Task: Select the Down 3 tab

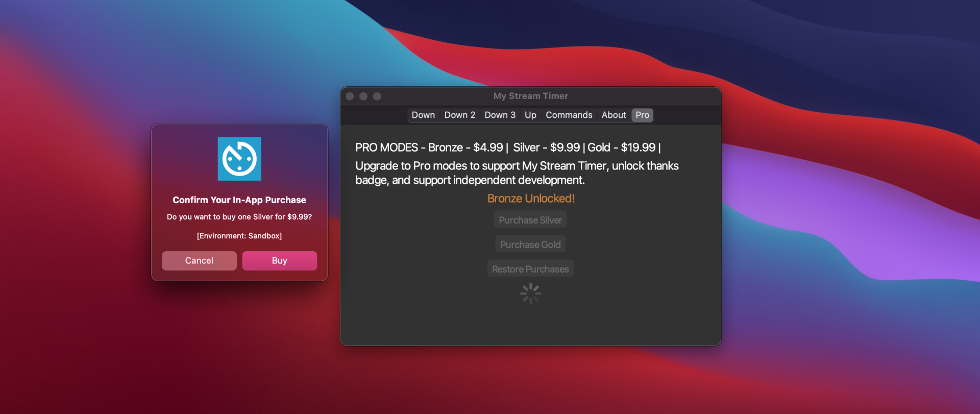Action: pos(500,115)
